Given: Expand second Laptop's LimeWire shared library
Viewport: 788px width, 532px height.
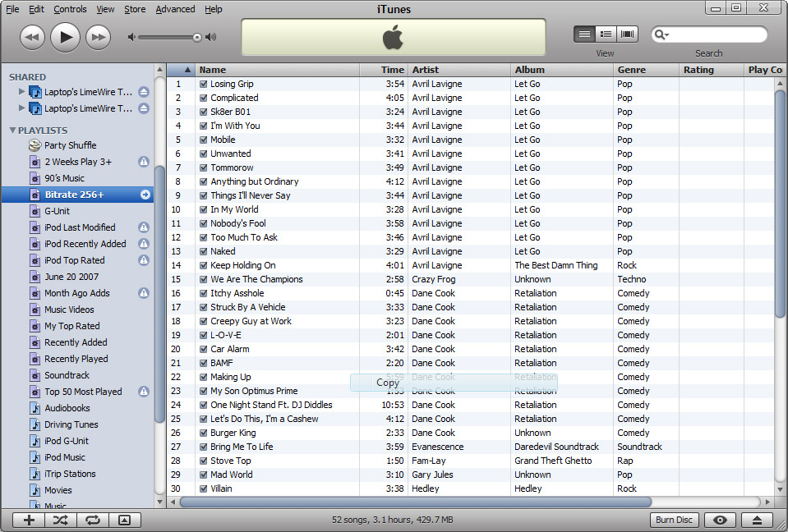Looking at the screenshot, I should [x=21, y=108].
